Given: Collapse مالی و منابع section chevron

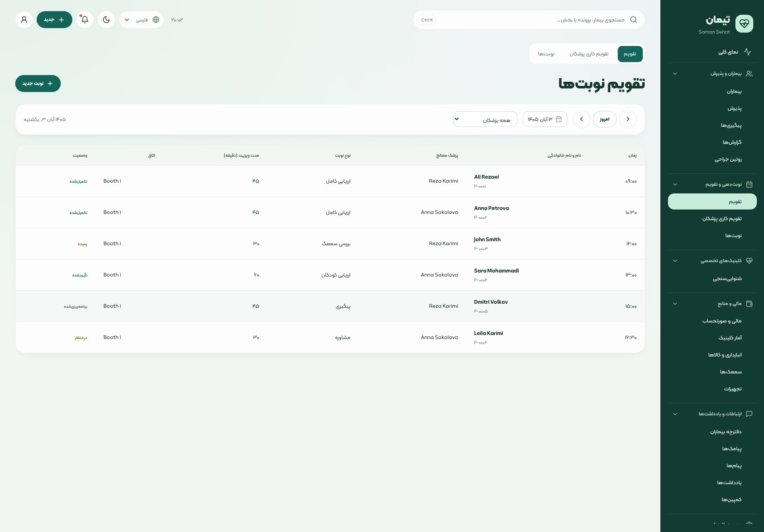Looking at the screenshot, I should [675, 304].
